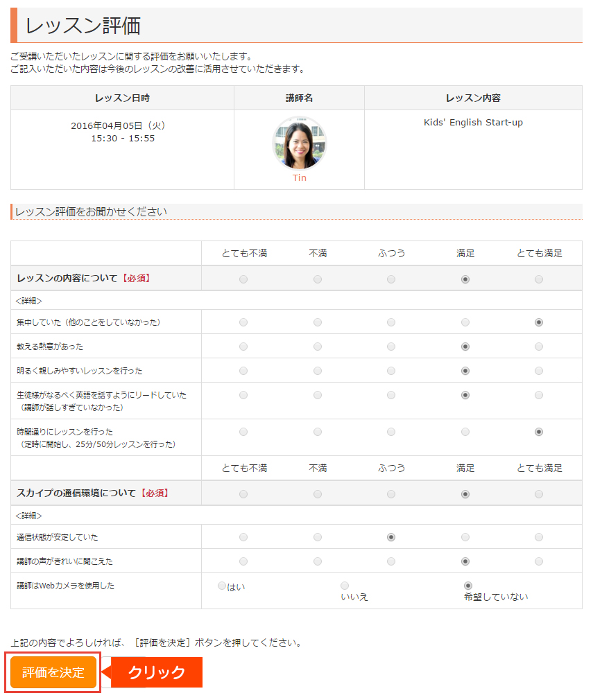This screenshot has height=700, width=593.
Task: Click the lesson name Kids' English Start-up
Action: coord(473,122)
